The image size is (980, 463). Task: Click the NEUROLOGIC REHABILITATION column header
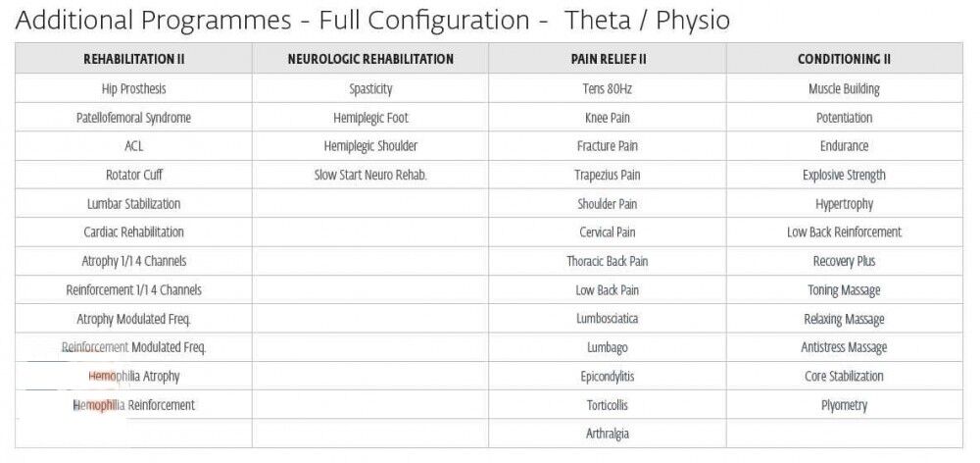coord(370,59)
